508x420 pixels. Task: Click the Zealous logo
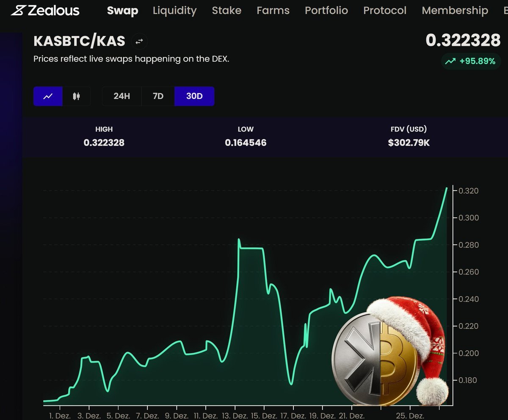(45, 11)
